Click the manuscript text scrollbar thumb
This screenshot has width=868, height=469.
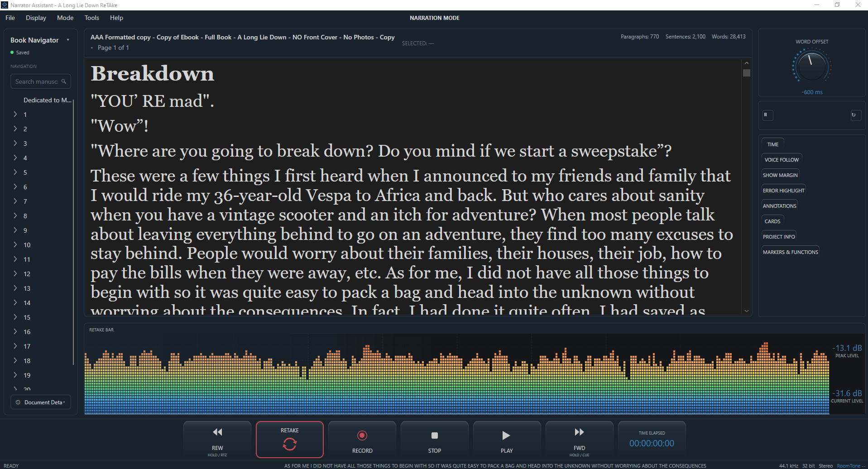747,73
